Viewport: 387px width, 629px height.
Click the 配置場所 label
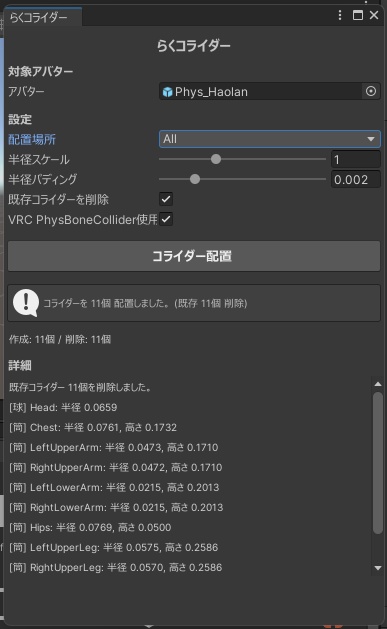pos(32,140)
